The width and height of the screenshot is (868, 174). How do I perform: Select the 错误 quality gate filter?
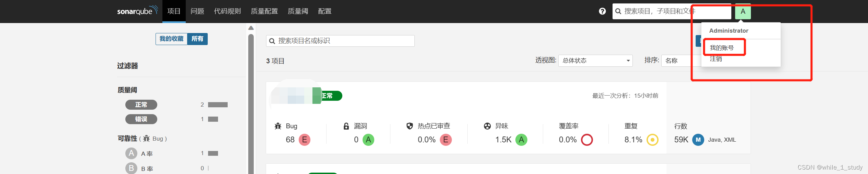pyautogui.click(x=141, y=119)
